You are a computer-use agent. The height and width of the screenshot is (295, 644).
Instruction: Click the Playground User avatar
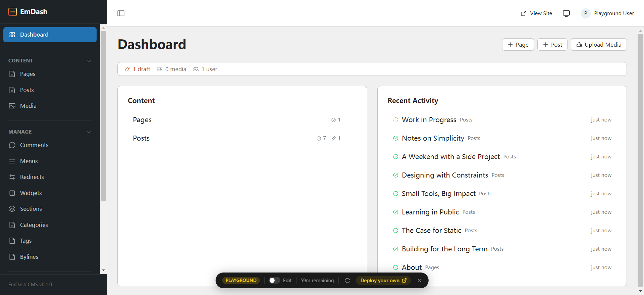coord(585,13)
